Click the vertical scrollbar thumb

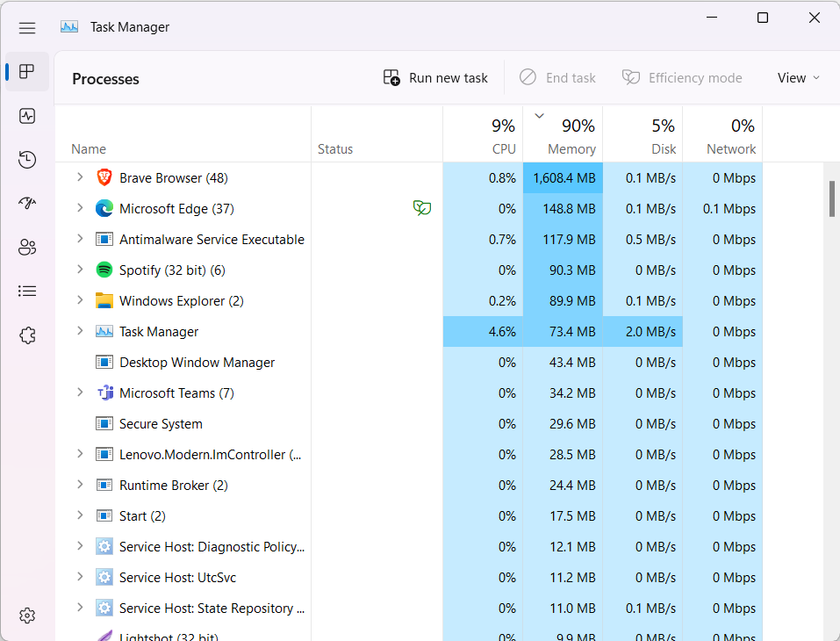[x=831, y=198]
